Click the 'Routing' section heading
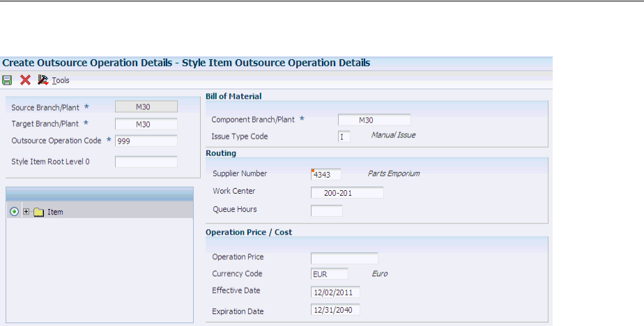The height and width of the screenshot is (326, 644). tap(221, 153)
